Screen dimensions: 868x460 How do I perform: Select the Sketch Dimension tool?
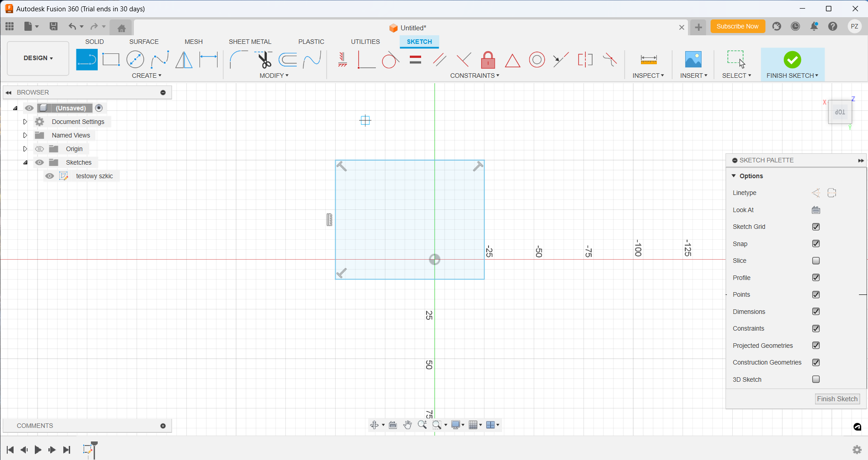click(209, 60)
